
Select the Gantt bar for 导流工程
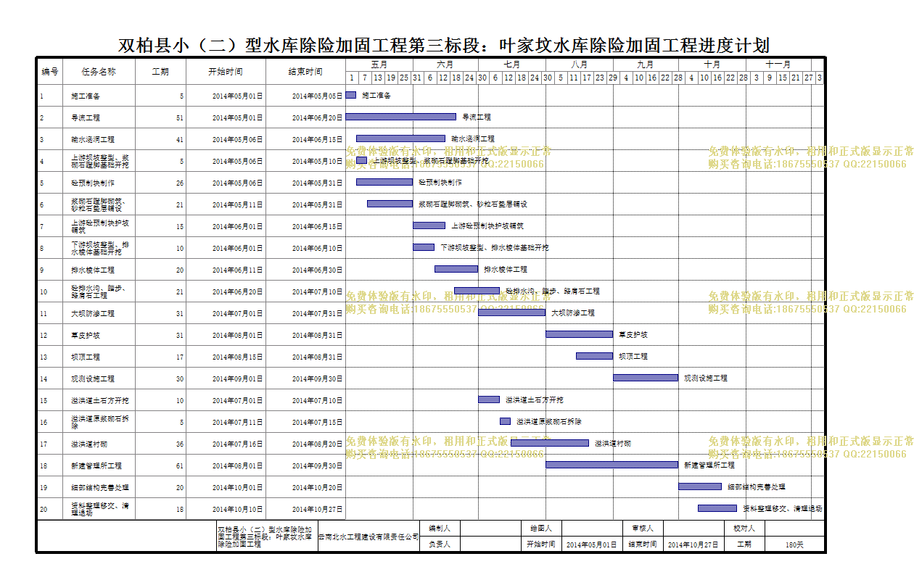tap(401, 117)
